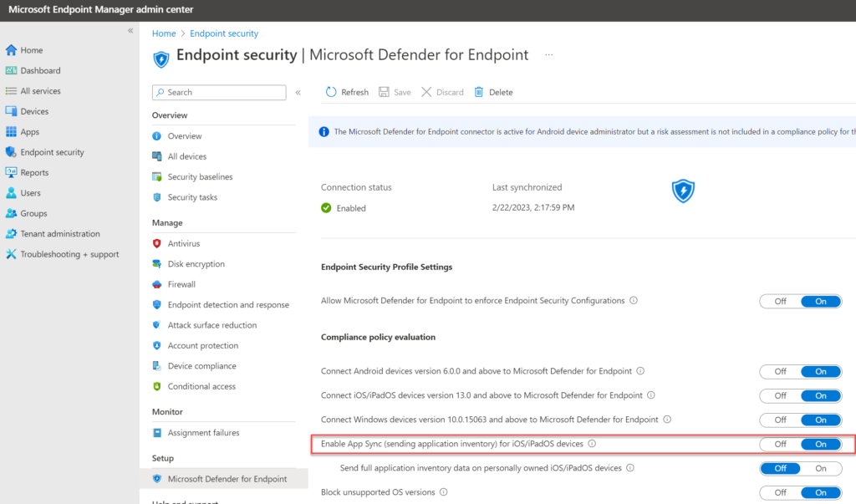This screenshot has height=504, width=856.
Task: Click the Apps grid icon
Action: click(x=11, y=131)
